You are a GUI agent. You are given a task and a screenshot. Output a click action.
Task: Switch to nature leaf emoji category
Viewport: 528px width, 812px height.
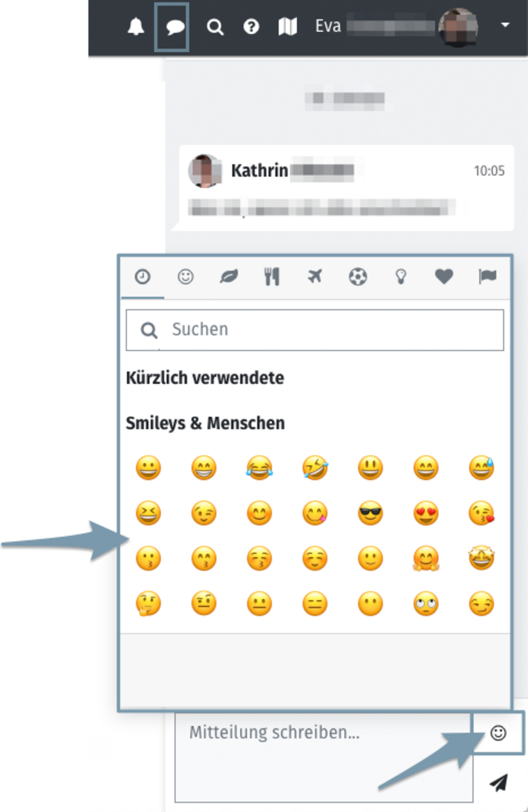tap(229, 277)
